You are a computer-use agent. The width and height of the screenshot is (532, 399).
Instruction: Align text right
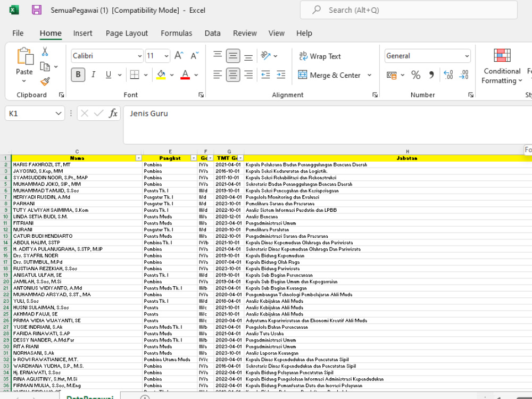(x=248, y=74)
